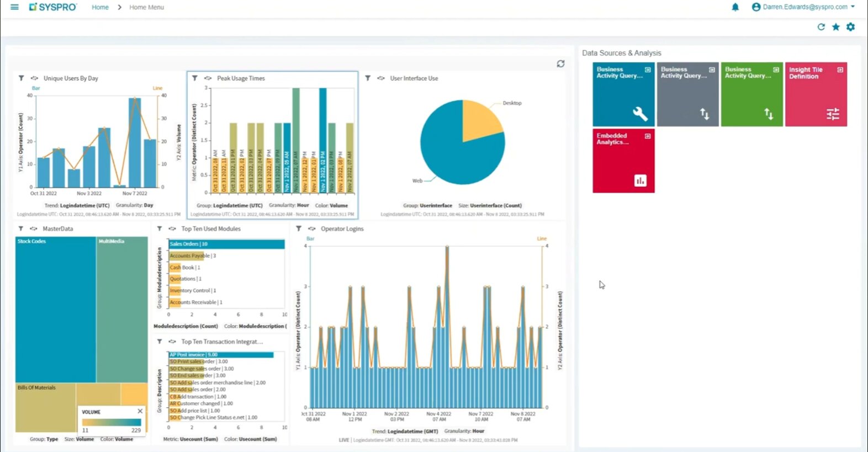This screenshot has width=868, height=452.
Task: Click the favorites star icon
Action: (x=836, y=27)
